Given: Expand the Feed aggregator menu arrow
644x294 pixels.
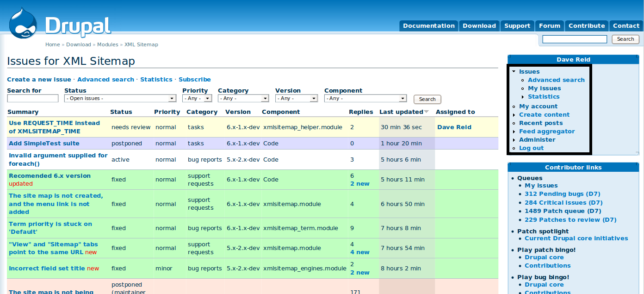Looking at the screenshot, I should [514, 131].
